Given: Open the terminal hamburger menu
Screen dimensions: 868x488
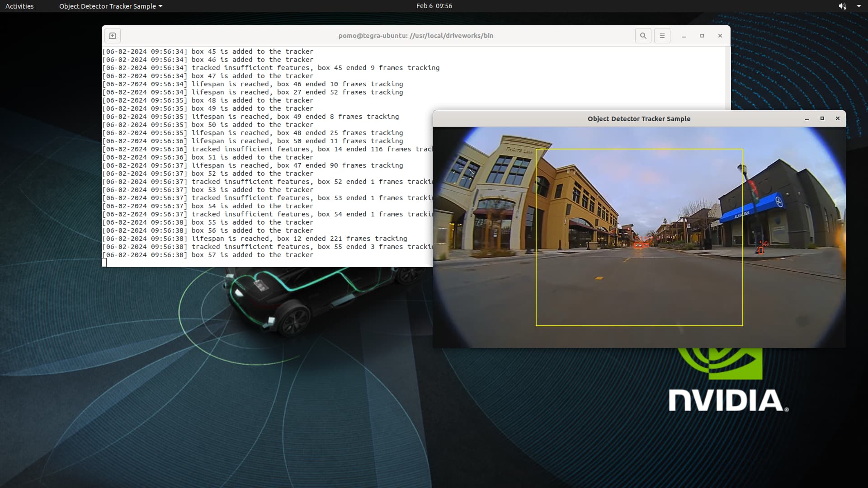Looking at the screenshot, I should click(x=662, y=36).
